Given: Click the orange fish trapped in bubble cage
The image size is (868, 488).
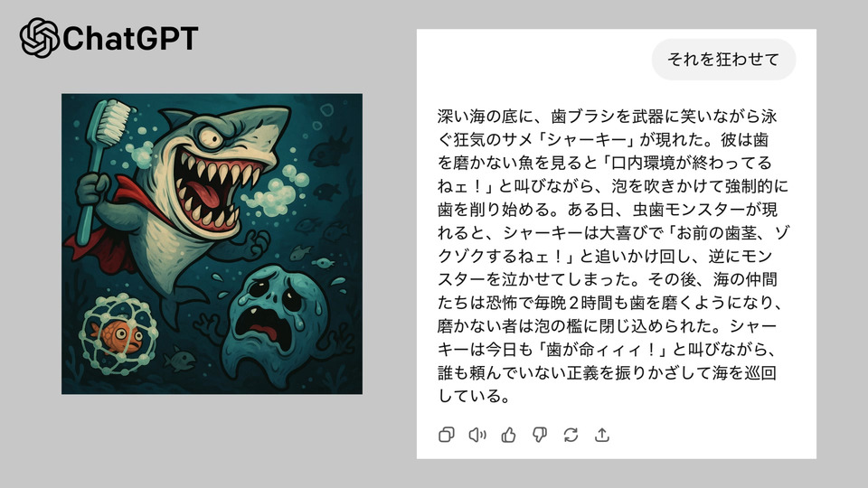Looking at the screenshot, I should point(118,335).
